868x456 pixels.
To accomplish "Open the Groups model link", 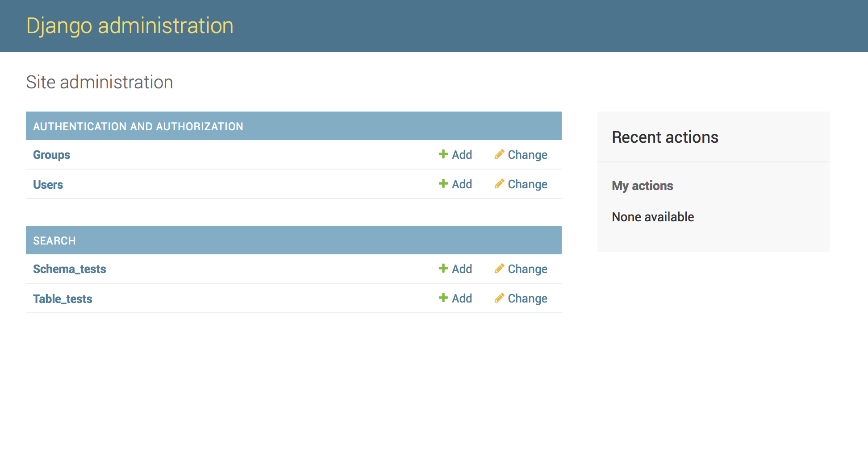I will (51, 155).
